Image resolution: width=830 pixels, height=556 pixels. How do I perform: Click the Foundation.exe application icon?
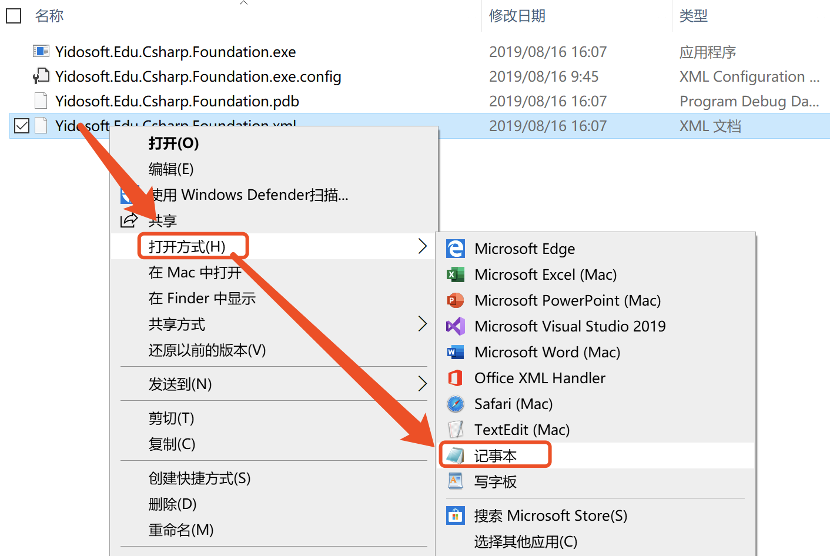point(41,51)
